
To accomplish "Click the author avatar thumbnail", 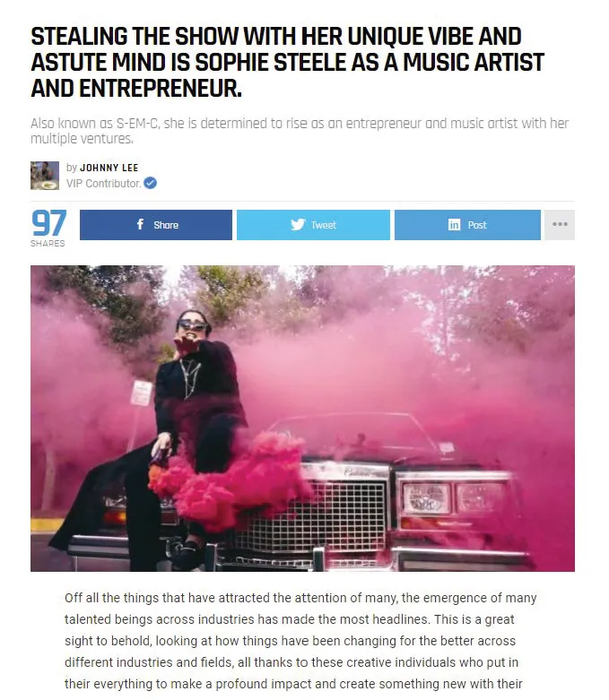I will click(45, 176).
